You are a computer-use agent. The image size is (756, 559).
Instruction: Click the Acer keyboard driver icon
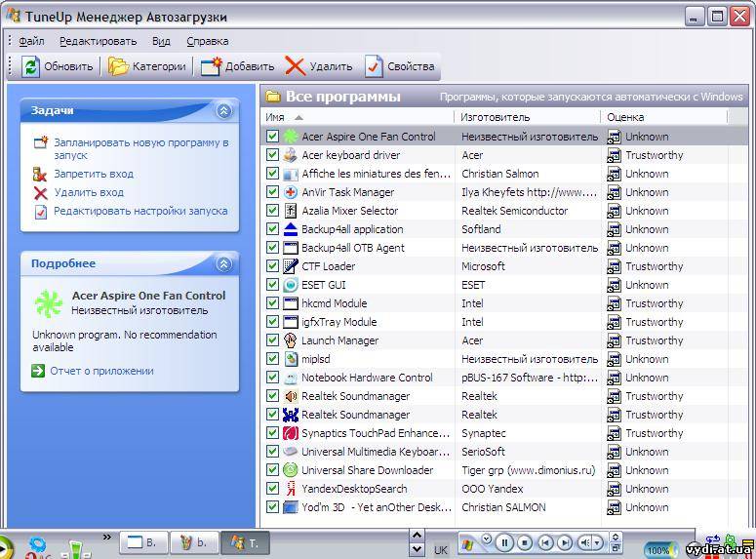(x=291, y=155)
